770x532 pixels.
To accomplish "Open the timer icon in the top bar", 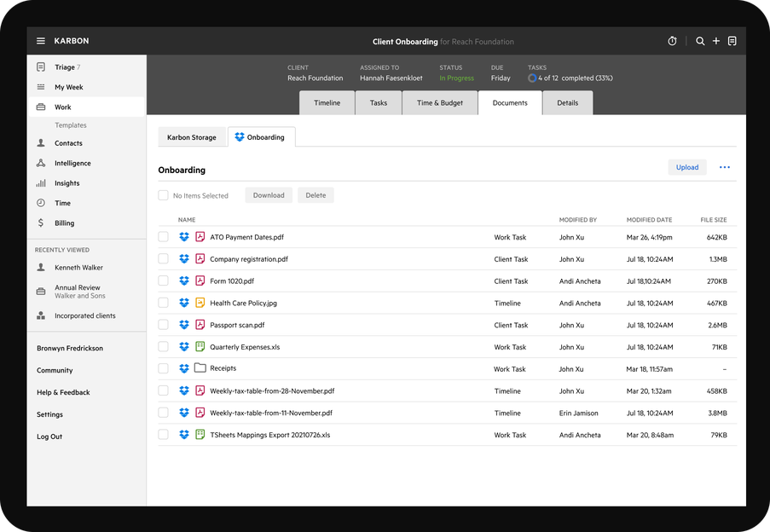I will pyautogui.click(x=672, y=40).
